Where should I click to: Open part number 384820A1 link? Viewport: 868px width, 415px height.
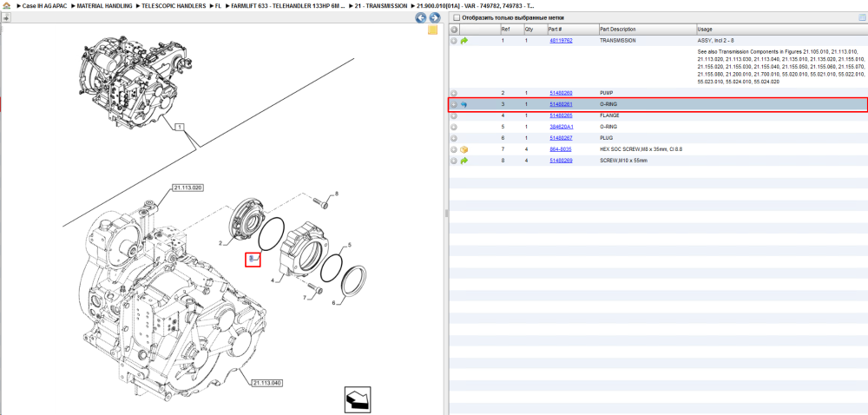pos(562,127)
